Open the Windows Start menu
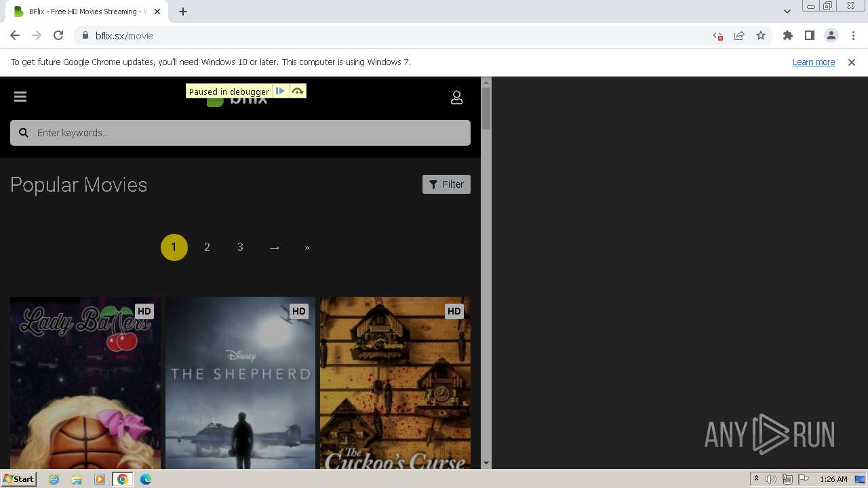Viewport: 868px width, 488px height. 19,479
